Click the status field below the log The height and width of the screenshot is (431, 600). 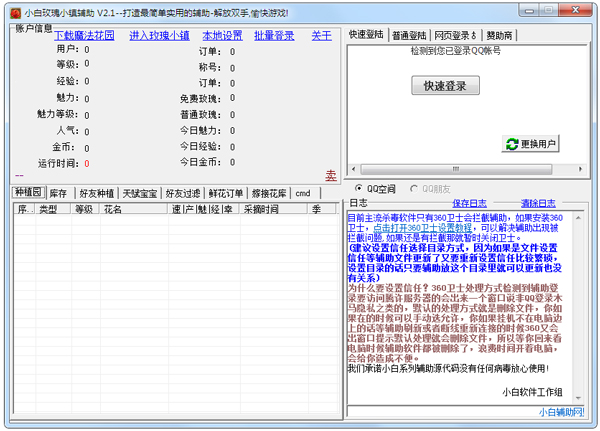466,412
